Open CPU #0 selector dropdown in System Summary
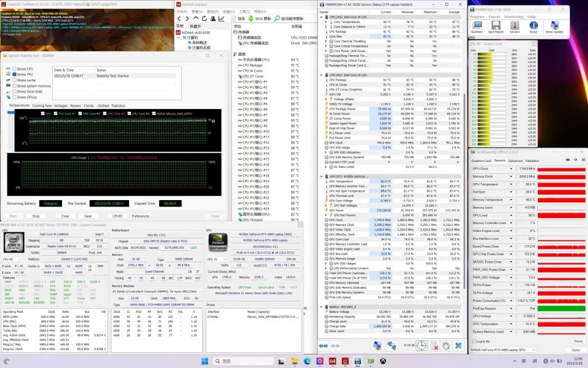 [x=11, y=259]
